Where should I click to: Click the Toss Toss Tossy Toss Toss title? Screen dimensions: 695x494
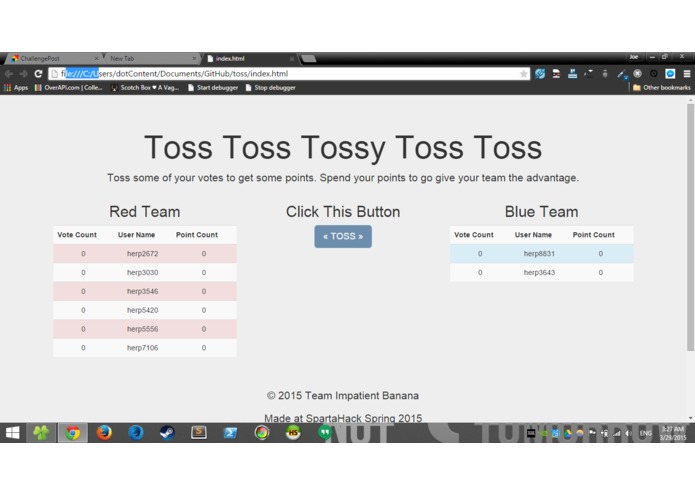(343, 148)
